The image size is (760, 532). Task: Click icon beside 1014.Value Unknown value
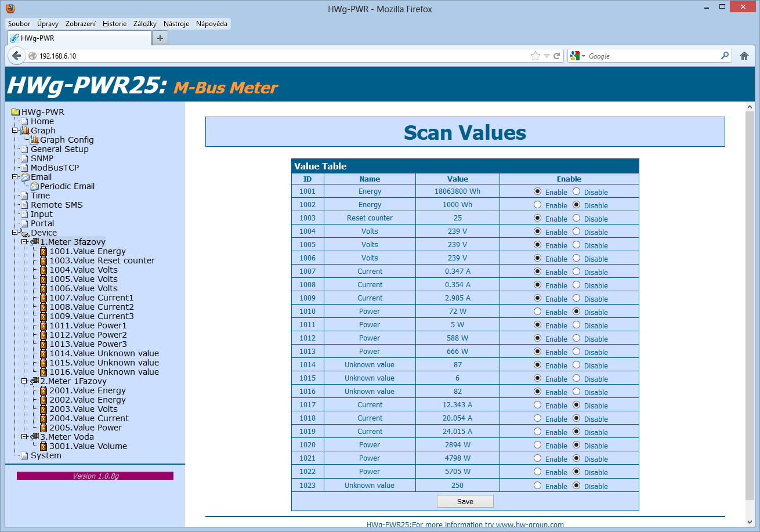point(44,353)
